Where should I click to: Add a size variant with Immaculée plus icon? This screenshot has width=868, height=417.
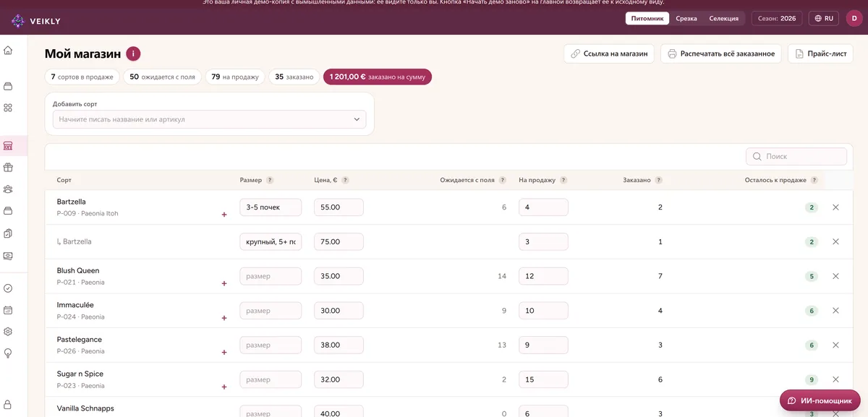click(x=224, y=318)
